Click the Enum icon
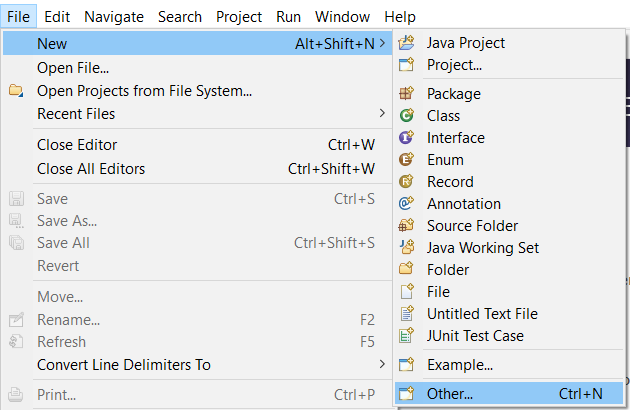630x410 pixels. click(406, 160)
